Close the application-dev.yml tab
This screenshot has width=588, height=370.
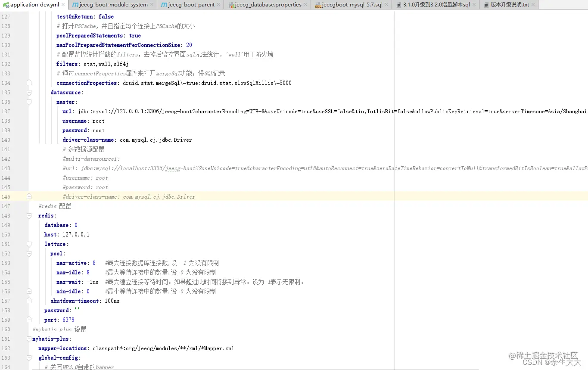(63, 5)
